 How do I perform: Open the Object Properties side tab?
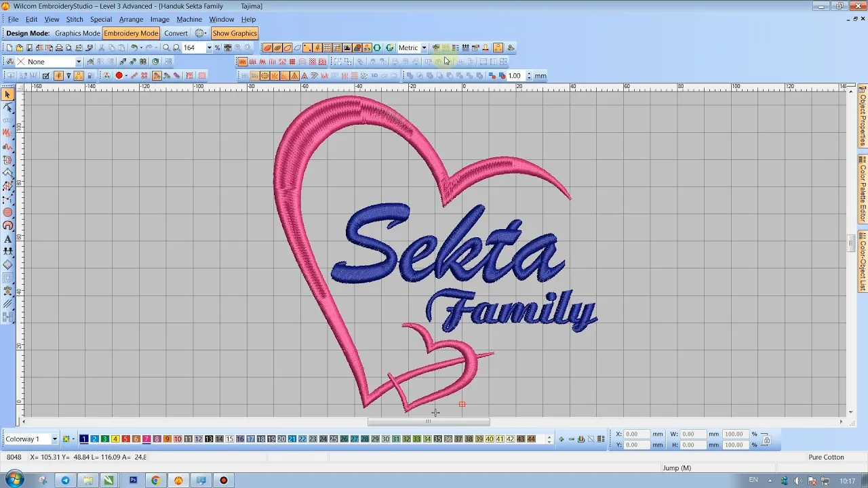[x=863, y=117]
